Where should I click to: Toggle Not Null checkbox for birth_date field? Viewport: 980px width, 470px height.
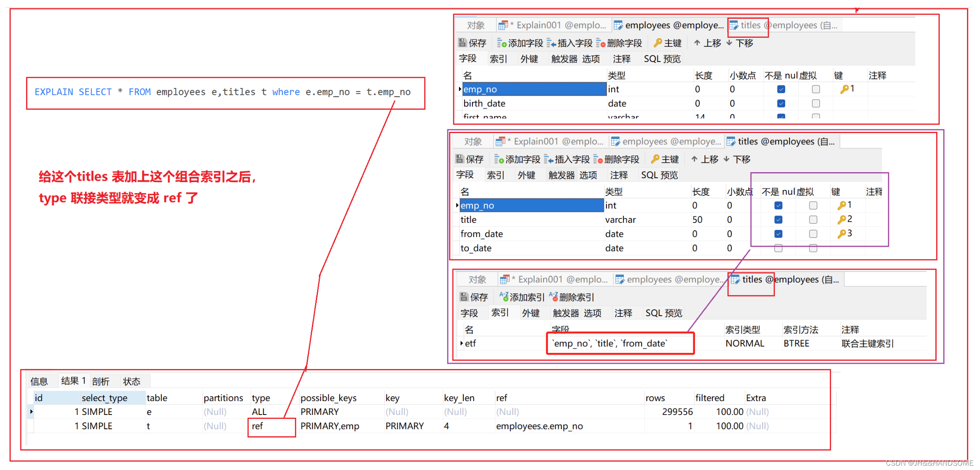[x=781, y=104]
